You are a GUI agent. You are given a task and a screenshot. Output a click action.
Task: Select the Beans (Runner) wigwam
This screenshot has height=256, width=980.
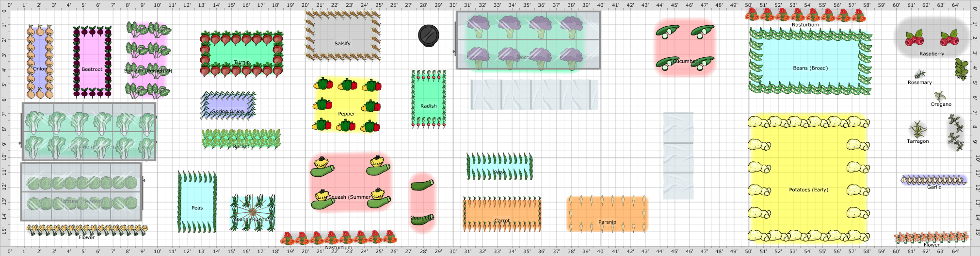tap(253, 212)
